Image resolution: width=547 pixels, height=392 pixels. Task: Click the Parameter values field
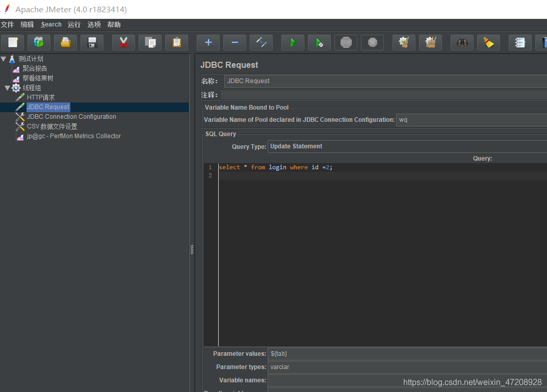tap(407, 354)
